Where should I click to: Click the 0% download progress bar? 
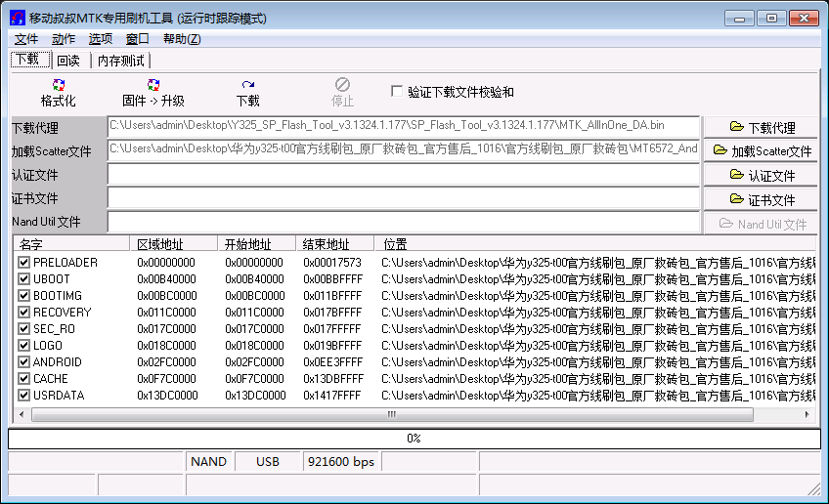pyautogui.click(x=414, y=439)
